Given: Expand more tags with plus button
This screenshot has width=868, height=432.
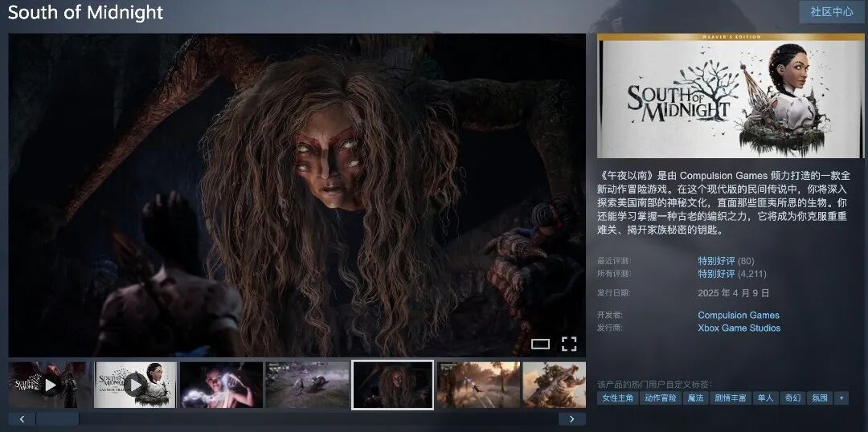Looking at the screenshot, I should click(841, 397).
